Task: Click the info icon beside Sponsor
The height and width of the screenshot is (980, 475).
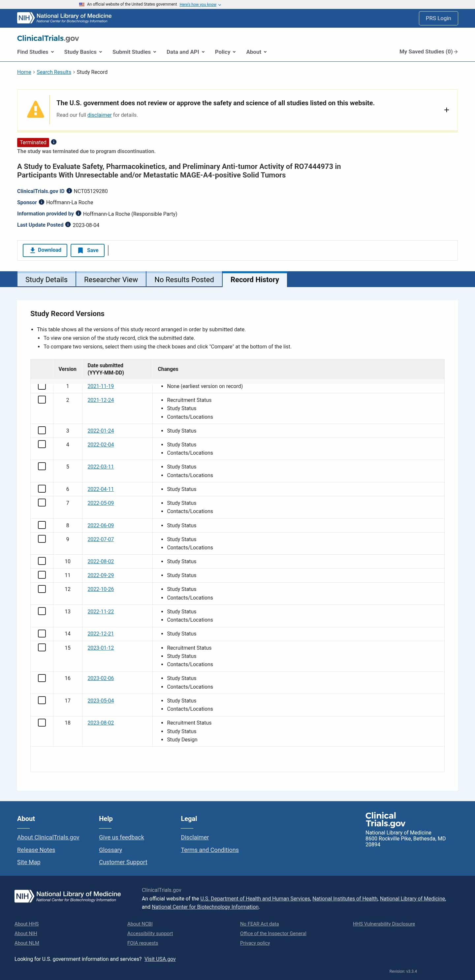Action: click(42, 202)
